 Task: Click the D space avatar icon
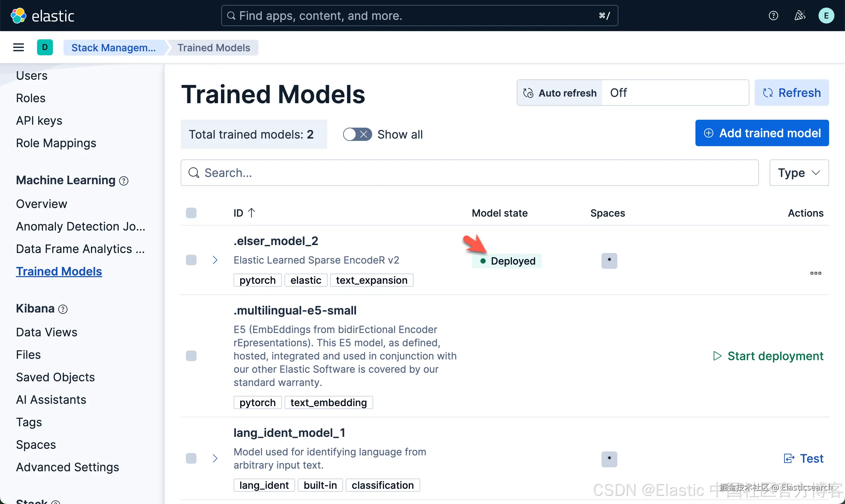45,48
